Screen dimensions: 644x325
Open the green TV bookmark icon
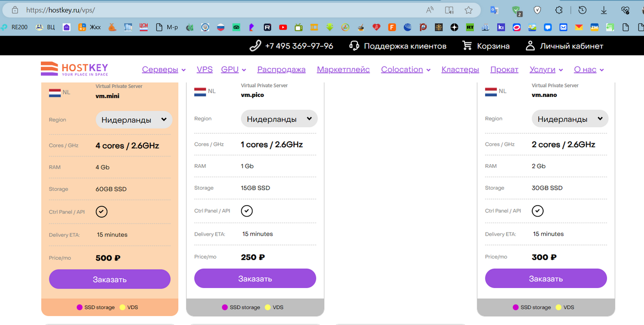click(x=299, y=27)
